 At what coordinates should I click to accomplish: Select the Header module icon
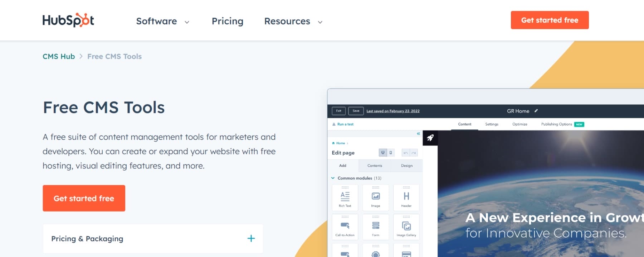pyautogui.click(x=406, y=197)
